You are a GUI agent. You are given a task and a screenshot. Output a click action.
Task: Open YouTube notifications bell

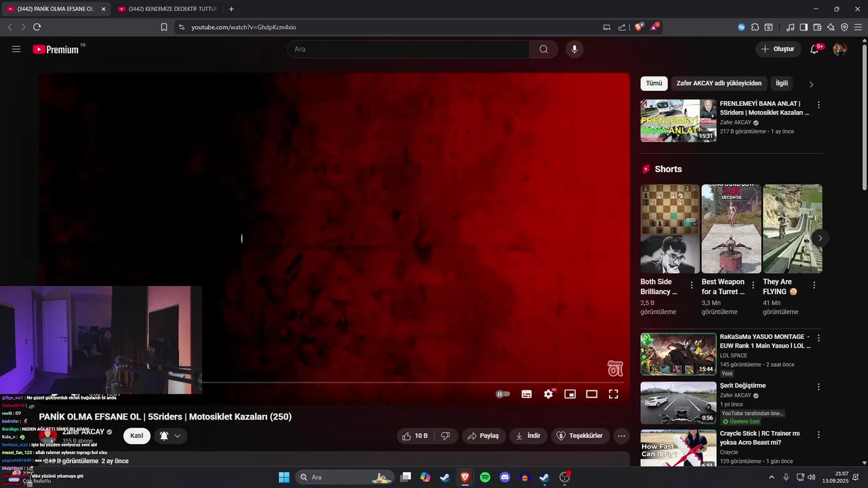tap(814, 49)
